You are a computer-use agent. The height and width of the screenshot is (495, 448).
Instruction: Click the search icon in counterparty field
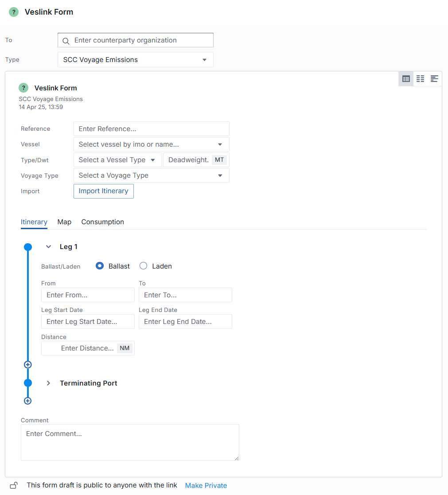[x=66, y=41]
